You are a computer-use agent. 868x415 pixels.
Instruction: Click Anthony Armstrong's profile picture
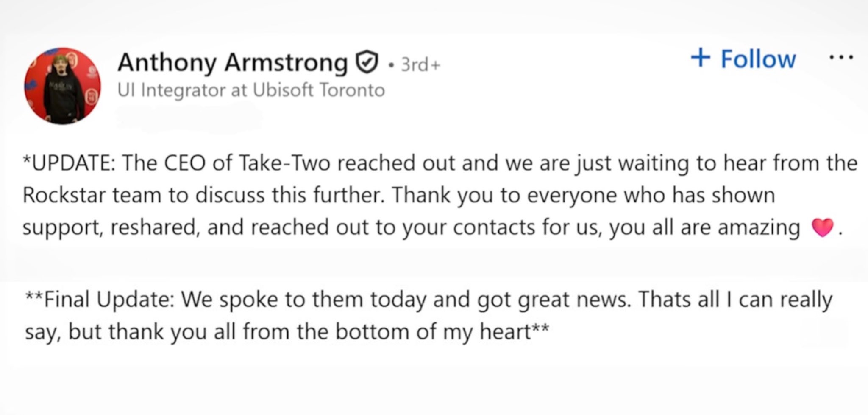pyautogui.click(x=62, y=86)
